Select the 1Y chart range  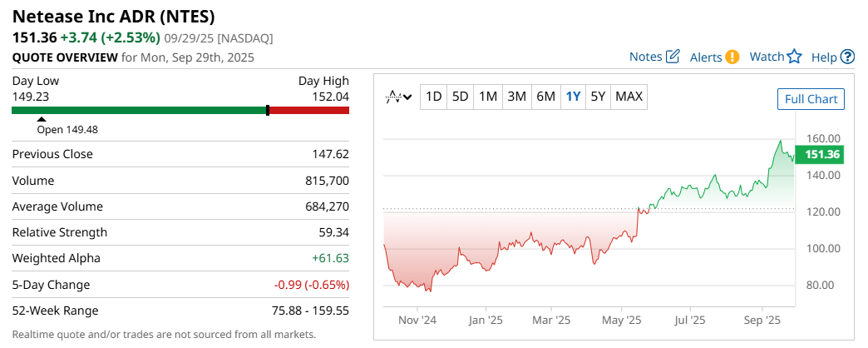[x=573, y=97]
